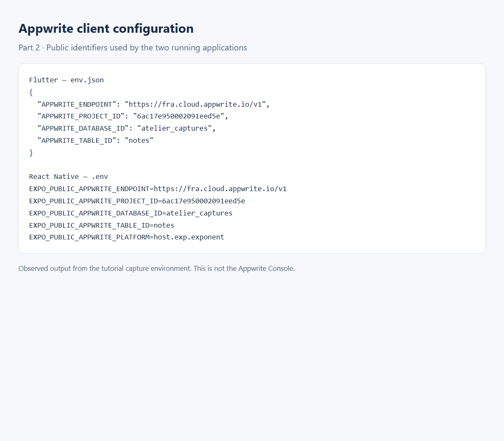
Task: Click the 'Observed output from the tutorial' footnote
Action: [x=157, y=268]
